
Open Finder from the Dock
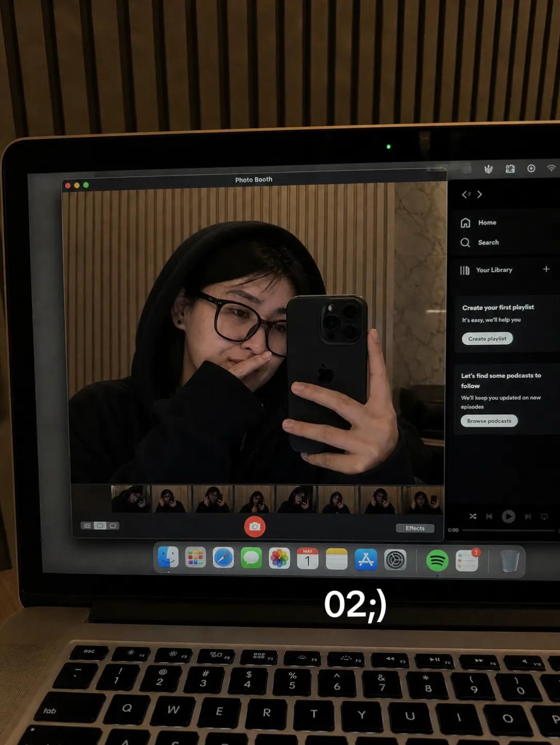pos(168,557)
